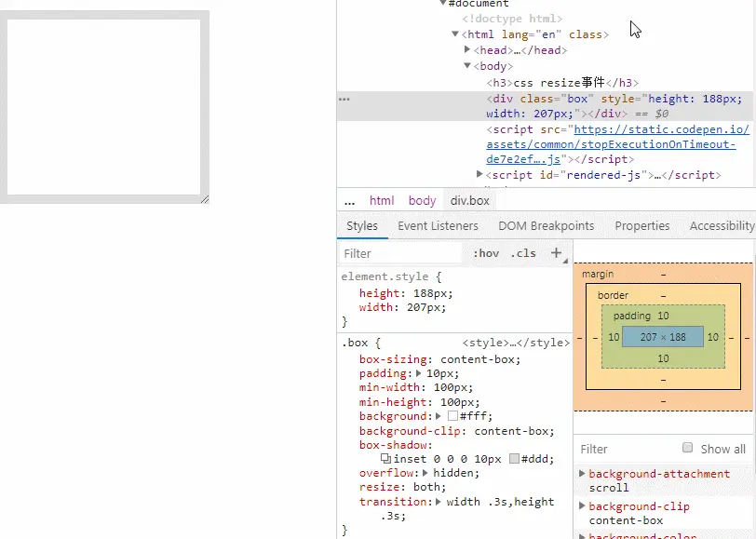
Task: Click the element.style selector
Action: click(385, 276)
